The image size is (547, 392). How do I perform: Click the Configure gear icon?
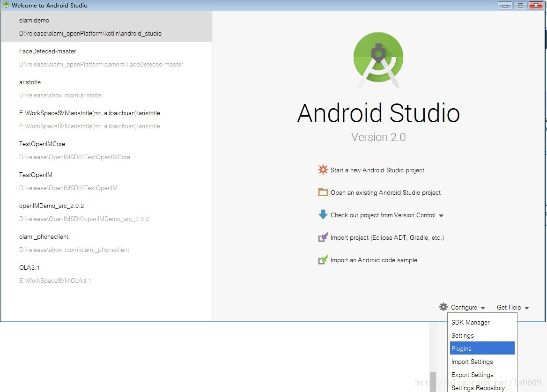444,307
